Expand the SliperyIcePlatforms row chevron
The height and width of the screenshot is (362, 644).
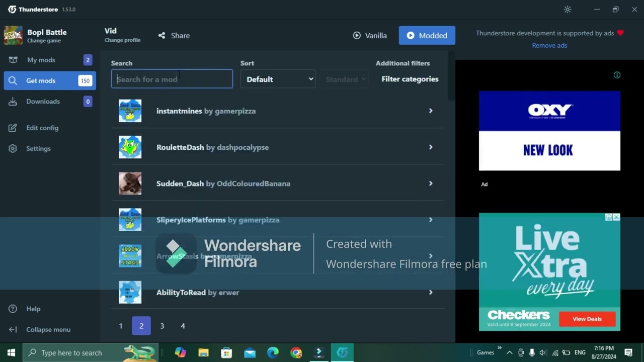pyautogui.click(x=431, y=220)
